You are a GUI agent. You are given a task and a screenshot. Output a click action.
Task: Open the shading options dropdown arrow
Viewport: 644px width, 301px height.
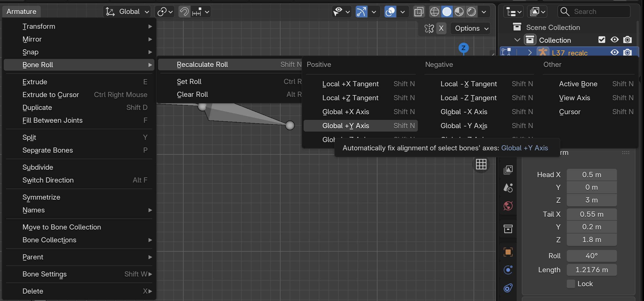tap(484, 12)
